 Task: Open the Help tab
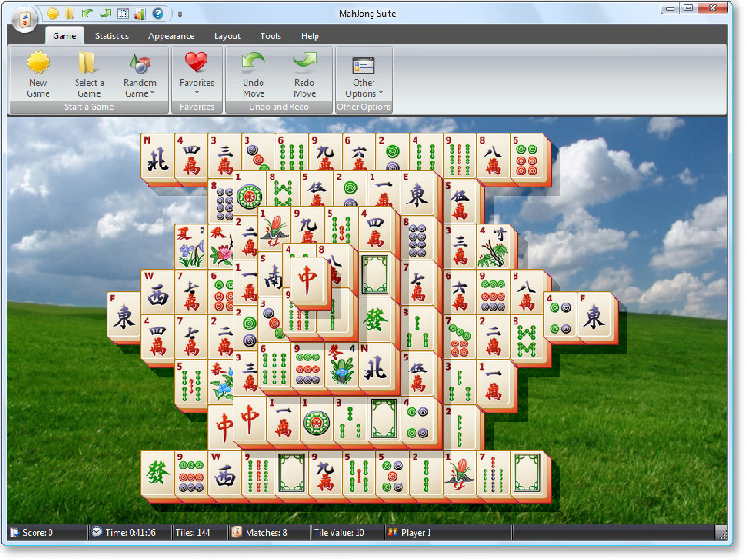click(x=310, y=36)
